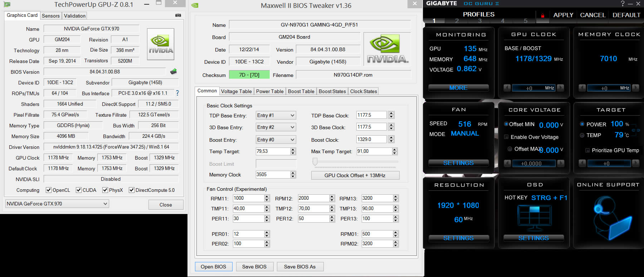Click the BIOS Tweaker title bar icon

point(195,5)
